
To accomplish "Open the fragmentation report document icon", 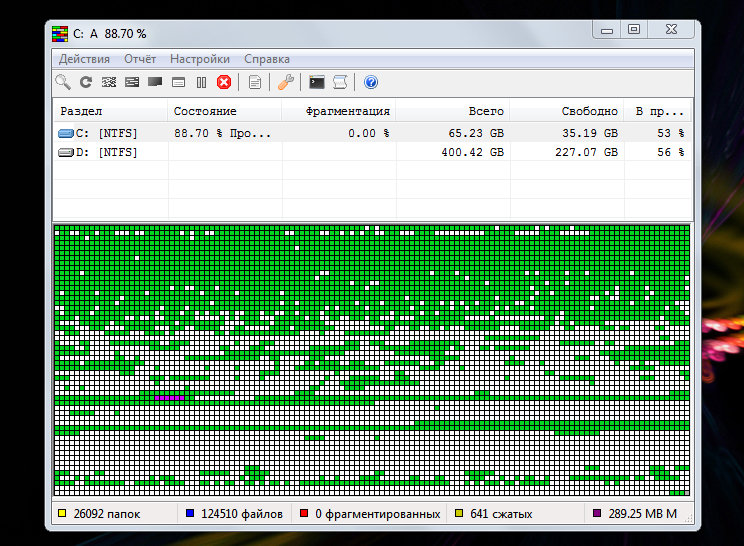I will coord(255,83).
